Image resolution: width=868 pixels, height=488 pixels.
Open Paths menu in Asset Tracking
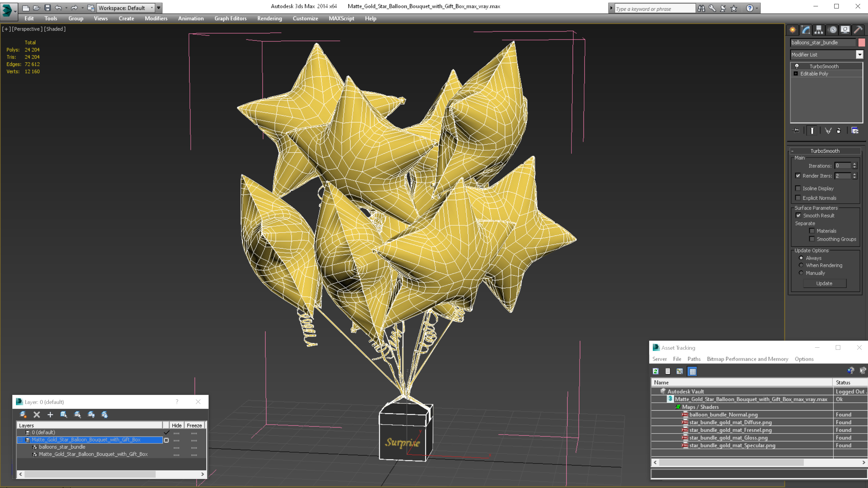[694, 359]
